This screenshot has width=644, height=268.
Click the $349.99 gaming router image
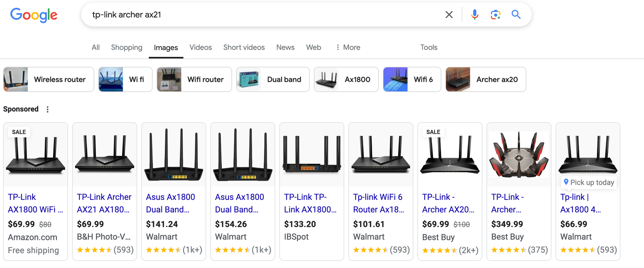(x=519, y=155)
